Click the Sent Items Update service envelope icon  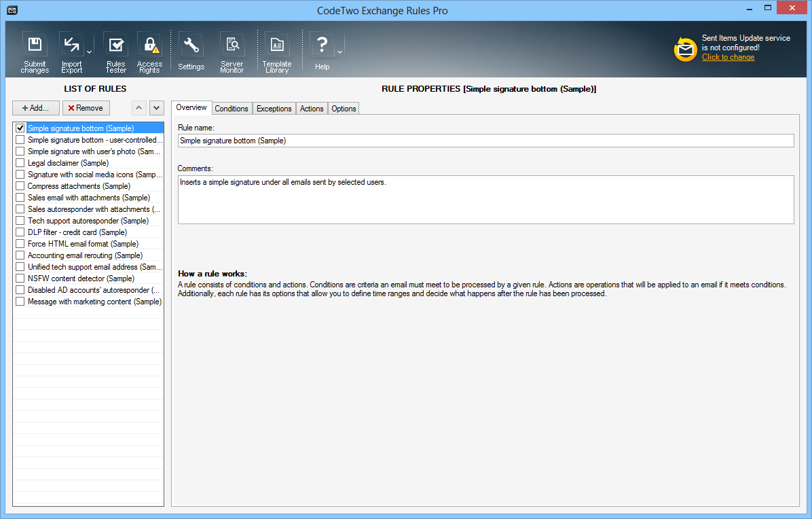[685, 49]
